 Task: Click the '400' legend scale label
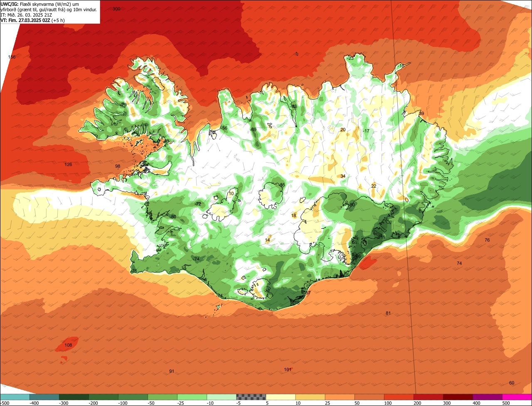click(x=476, y=403)
